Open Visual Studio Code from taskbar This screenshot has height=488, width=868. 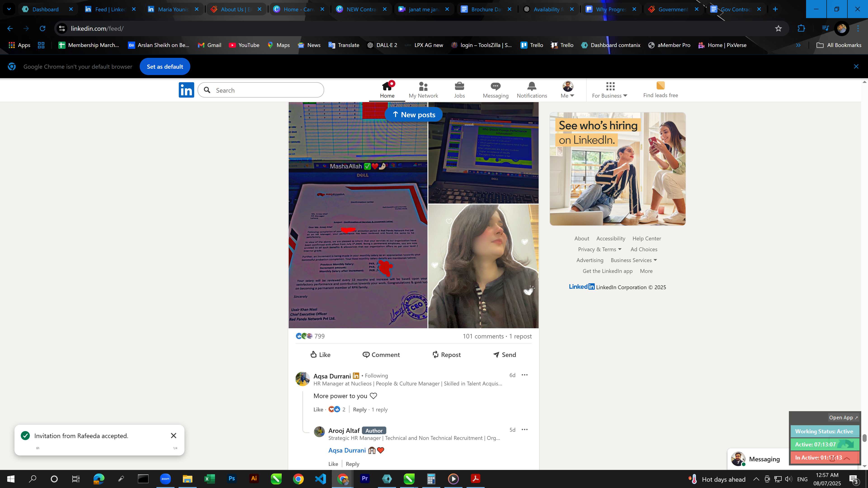tap(321, 479)
